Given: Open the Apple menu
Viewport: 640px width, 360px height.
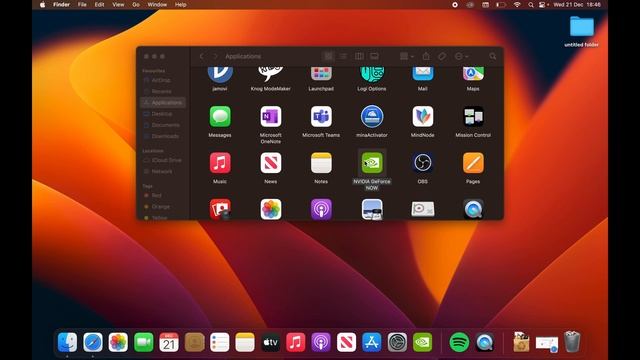Looking at the screenshot, I should 42,4.
